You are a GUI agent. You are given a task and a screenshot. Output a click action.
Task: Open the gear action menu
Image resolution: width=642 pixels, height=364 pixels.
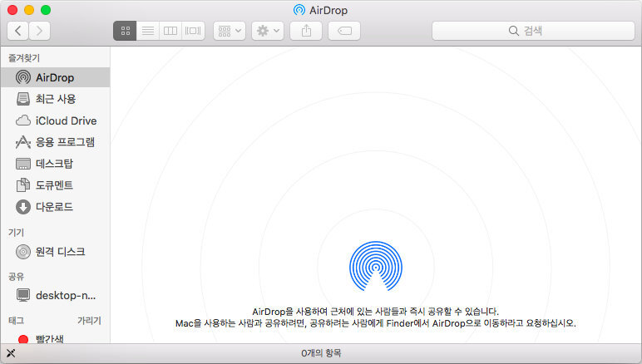(x=268, y=31)
